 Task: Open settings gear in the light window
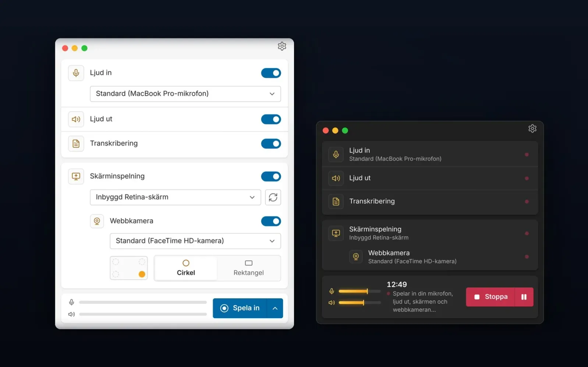[x=282, y=46]
